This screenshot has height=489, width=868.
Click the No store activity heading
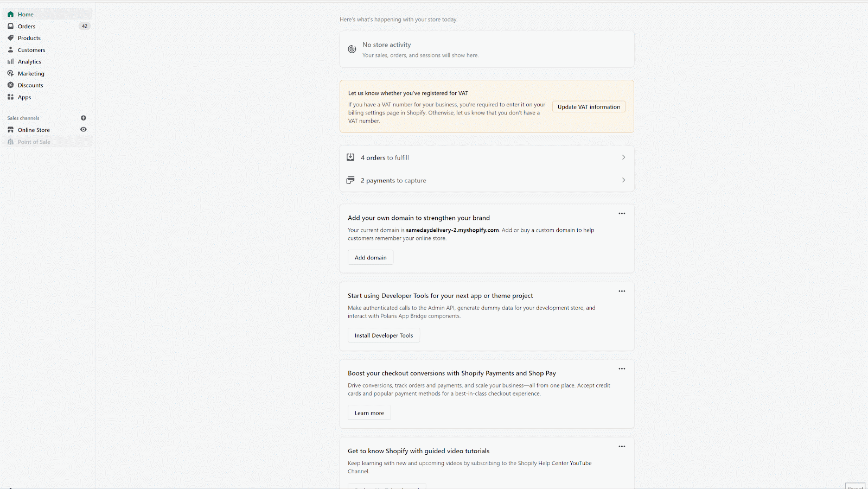(387, 45)
